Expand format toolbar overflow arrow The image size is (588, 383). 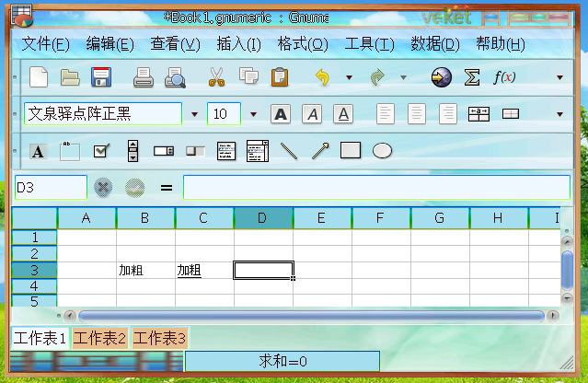click(x=559, y=114)
